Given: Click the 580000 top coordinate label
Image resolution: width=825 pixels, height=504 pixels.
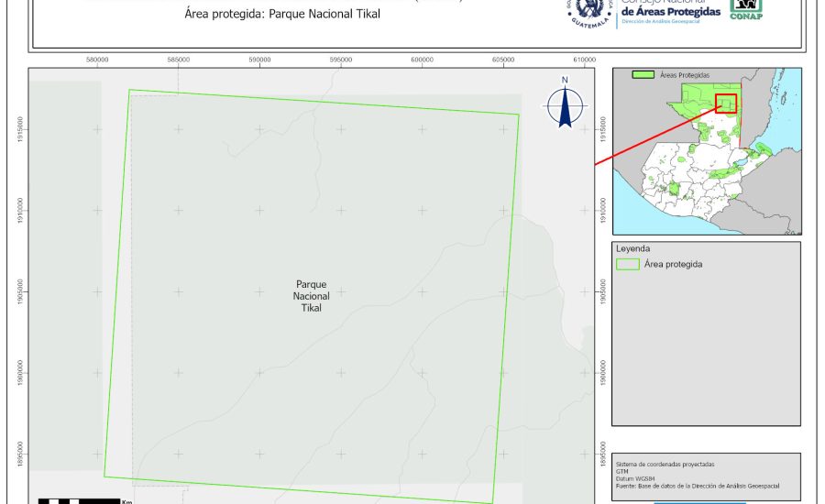Looking at the screenshot, I should (97, 60).
